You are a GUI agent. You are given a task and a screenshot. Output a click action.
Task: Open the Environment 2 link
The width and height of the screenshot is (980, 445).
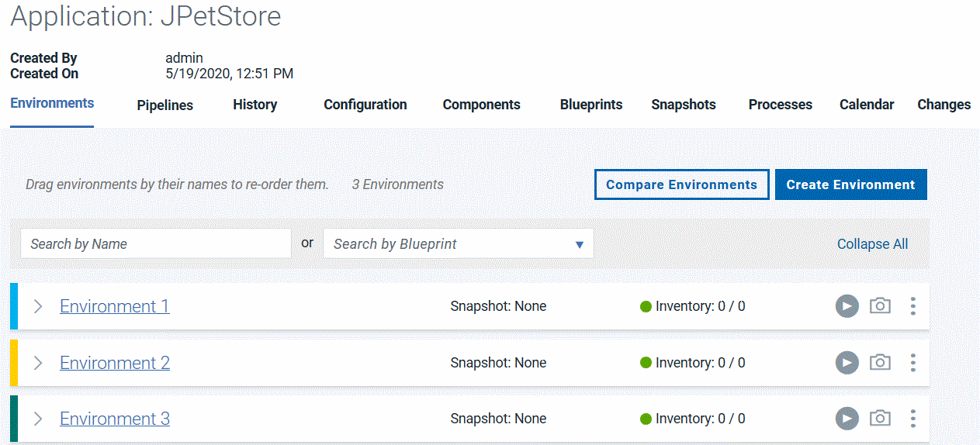click(x=115, y=363)
